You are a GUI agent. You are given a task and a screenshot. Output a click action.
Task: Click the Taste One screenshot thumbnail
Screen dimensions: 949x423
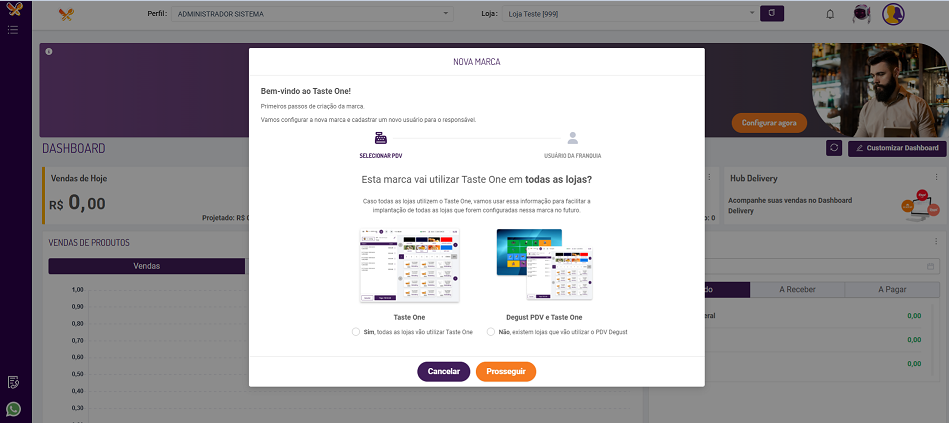click(x=410, y=266)
